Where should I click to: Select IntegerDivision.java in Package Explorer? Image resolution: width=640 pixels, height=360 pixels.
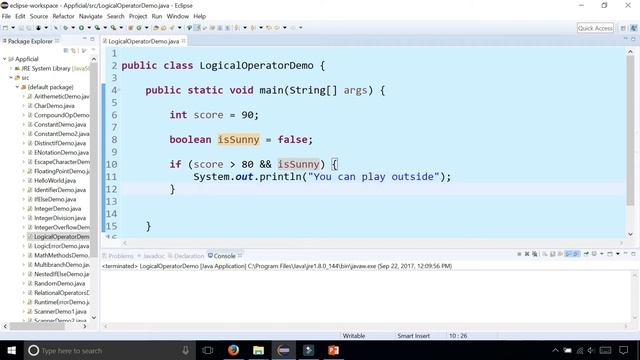click(60, 218)
